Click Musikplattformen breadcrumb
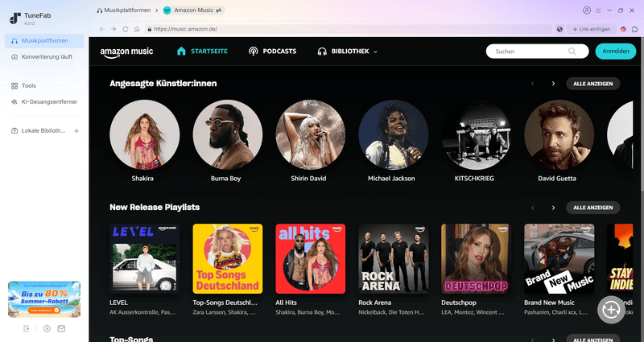 pos(124,10)
